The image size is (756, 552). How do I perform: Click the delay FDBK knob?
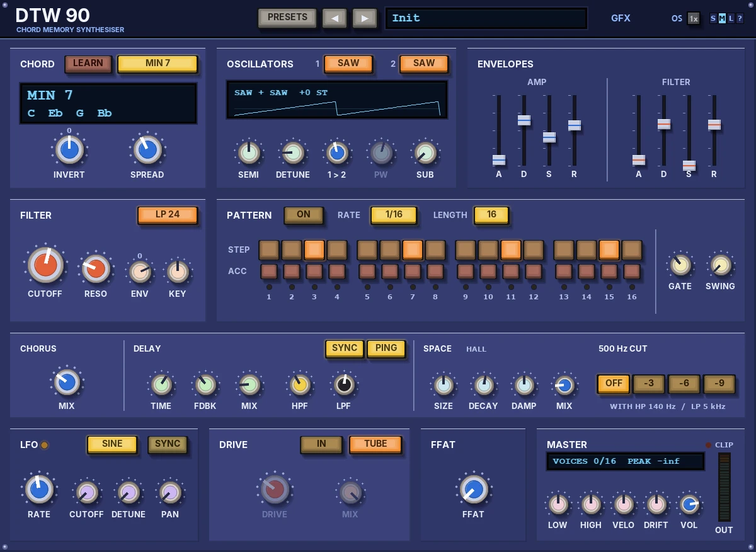205,384
